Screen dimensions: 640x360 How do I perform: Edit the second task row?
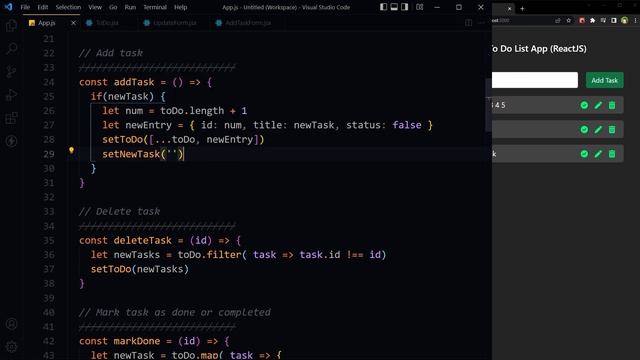(598, 130)
